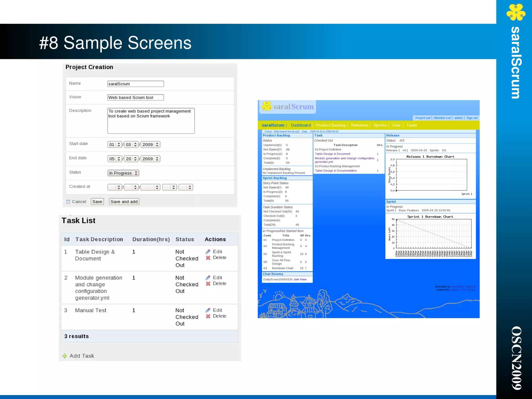The image size is (532, 399).
Task: Click the Save button
Action: [x=97, y=202]
